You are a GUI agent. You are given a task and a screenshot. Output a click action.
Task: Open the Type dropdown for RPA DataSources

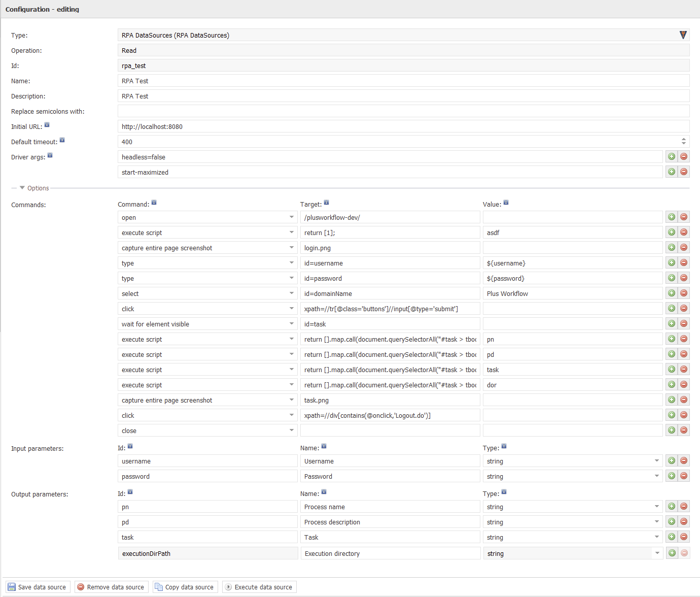(683, 35)
